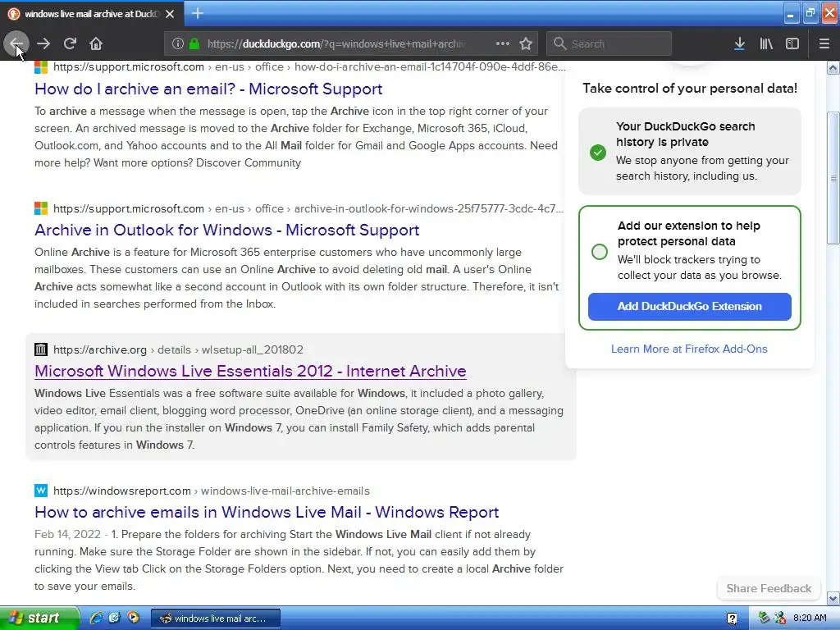
Task: Click the system tray clock 8:20 AM
Action: coord(810,618)
